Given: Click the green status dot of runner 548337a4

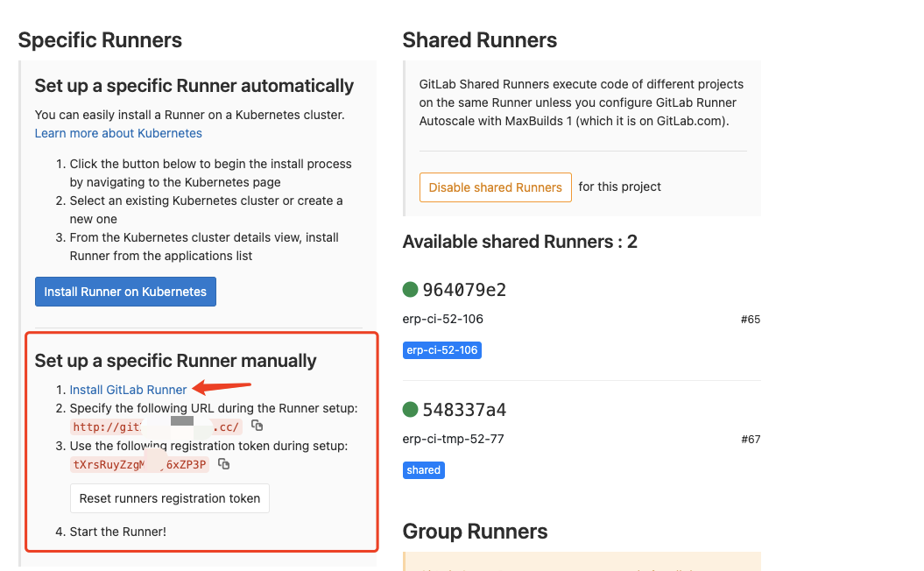Looking at the screenshot, I should click(x=410, y=410).
